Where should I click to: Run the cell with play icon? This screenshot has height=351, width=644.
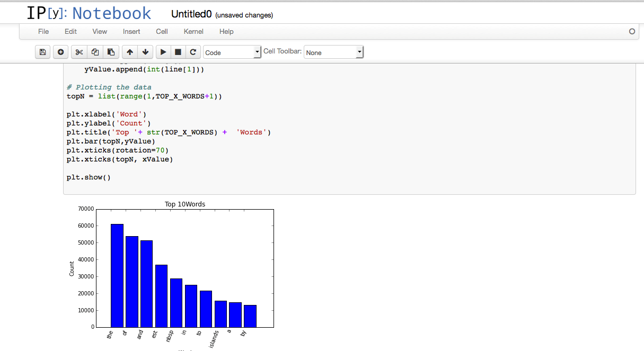pos(163,51)
